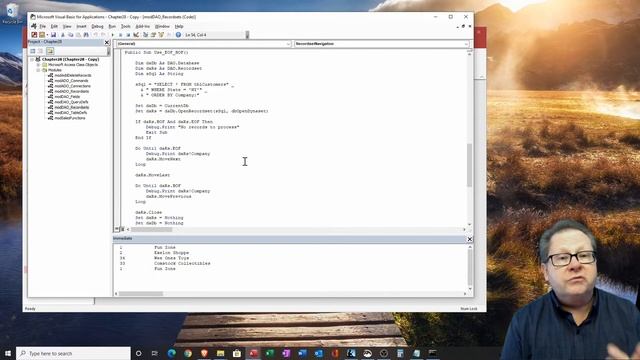Open Object Browser from the toolbar icon

162,35
